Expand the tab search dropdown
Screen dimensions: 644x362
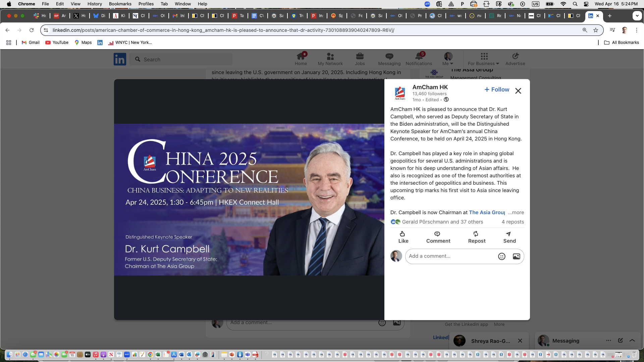click(637, 16)
